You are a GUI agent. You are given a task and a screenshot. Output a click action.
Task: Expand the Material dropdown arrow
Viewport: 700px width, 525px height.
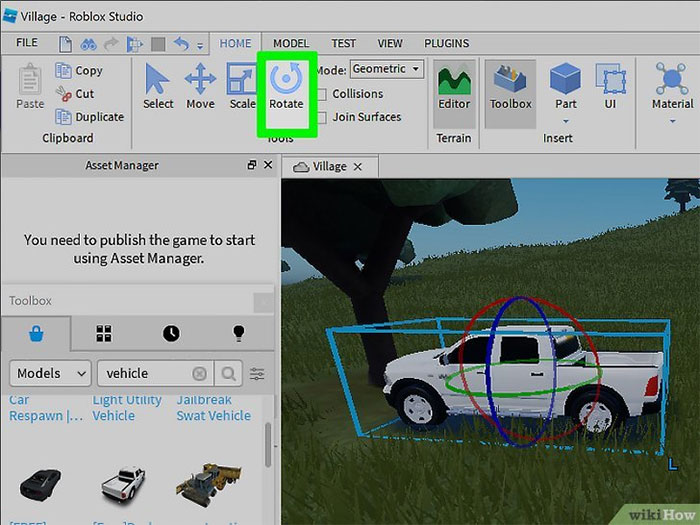point(672,122)
